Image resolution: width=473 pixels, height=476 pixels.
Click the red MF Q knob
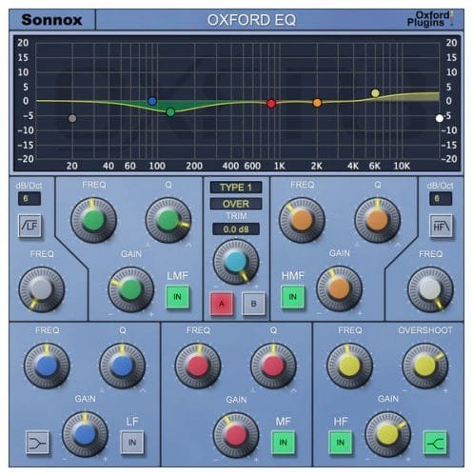(x=273, y=366)
